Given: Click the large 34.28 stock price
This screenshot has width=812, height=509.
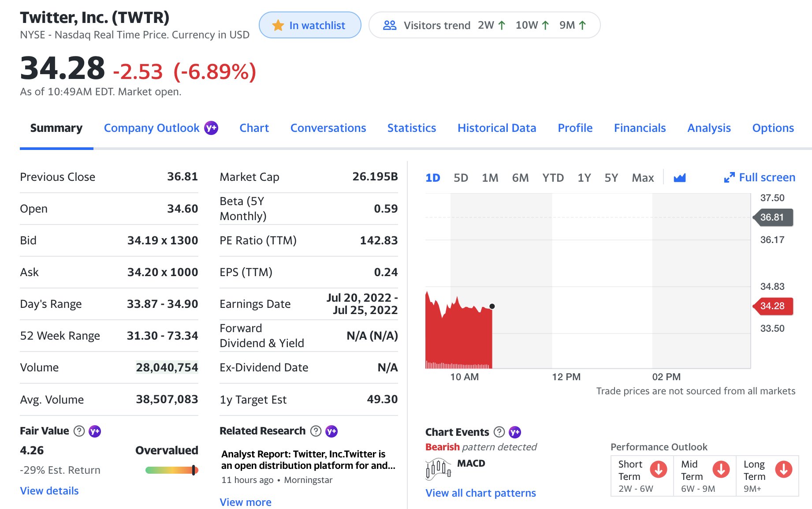Looking at the screenshot, I should [63, 68].
